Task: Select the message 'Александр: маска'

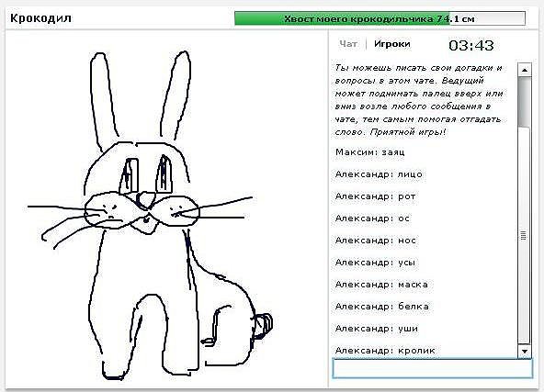Action: [x=381, y=285]
